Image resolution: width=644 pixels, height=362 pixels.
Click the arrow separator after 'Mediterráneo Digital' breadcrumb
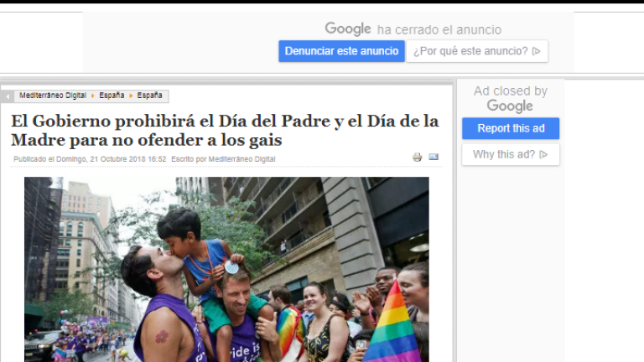93,96
